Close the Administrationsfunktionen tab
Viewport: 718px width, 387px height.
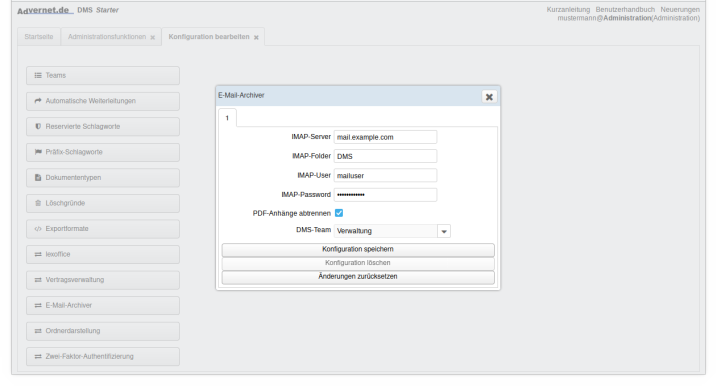pos(152,38)
